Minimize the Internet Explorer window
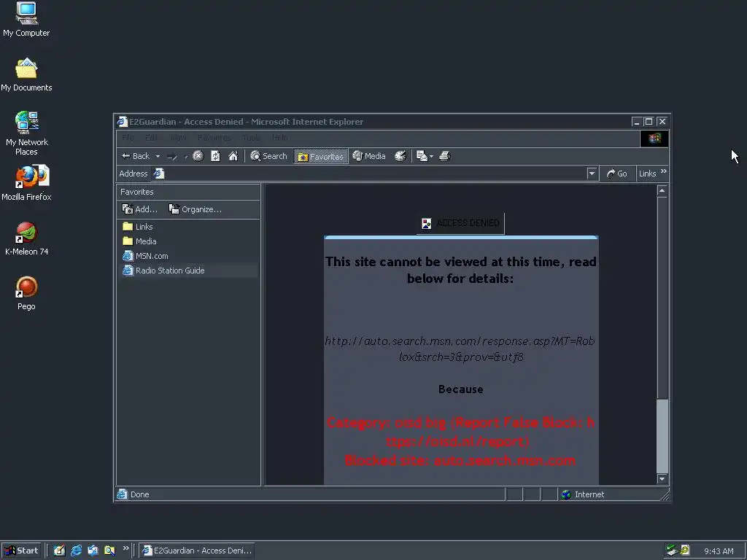The image size is (747, 560). point(636,122)
